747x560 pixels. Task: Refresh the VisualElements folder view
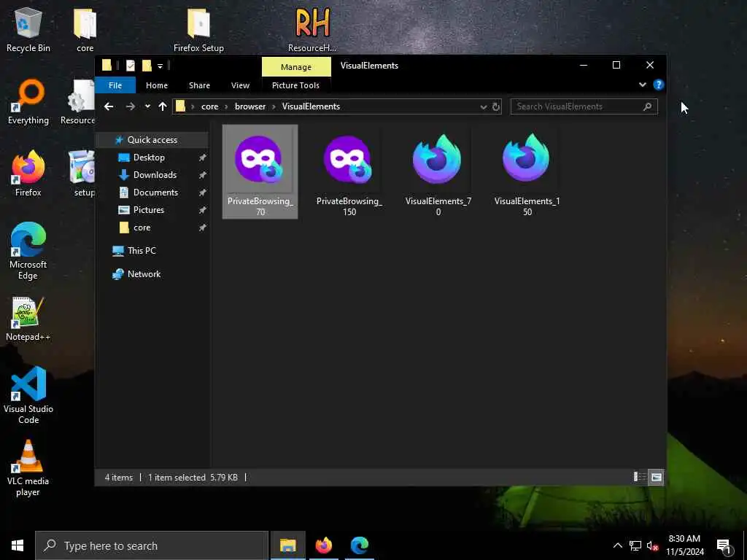pyautogui.click(x=496, y=106)
